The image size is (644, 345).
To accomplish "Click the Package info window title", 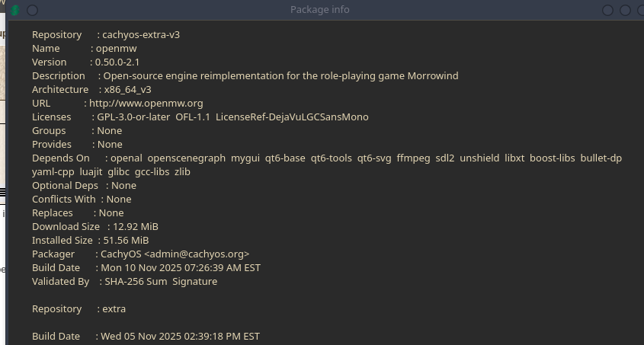I will (320, 10).
